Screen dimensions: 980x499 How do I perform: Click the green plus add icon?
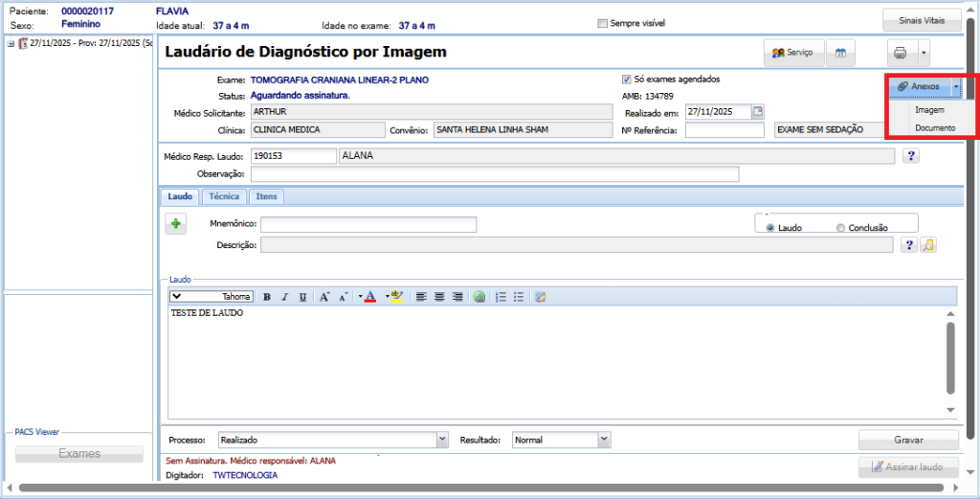tap(176, 224)
